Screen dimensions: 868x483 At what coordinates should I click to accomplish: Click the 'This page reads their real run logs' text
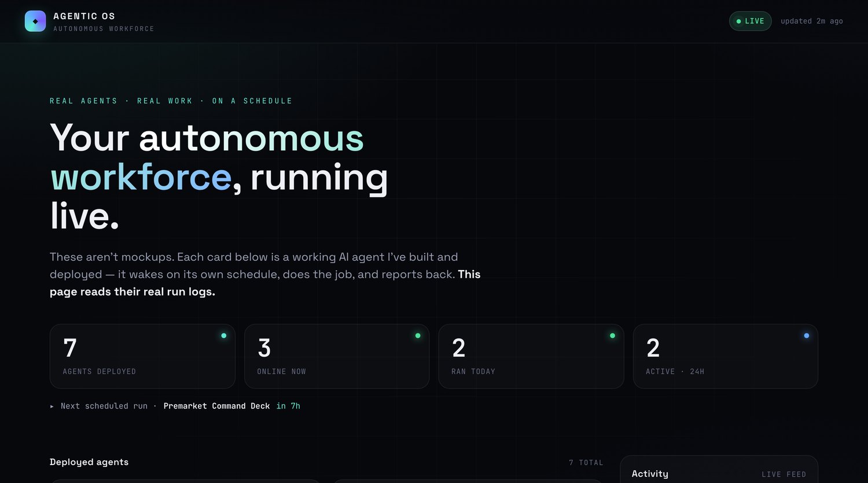point(265,283)
